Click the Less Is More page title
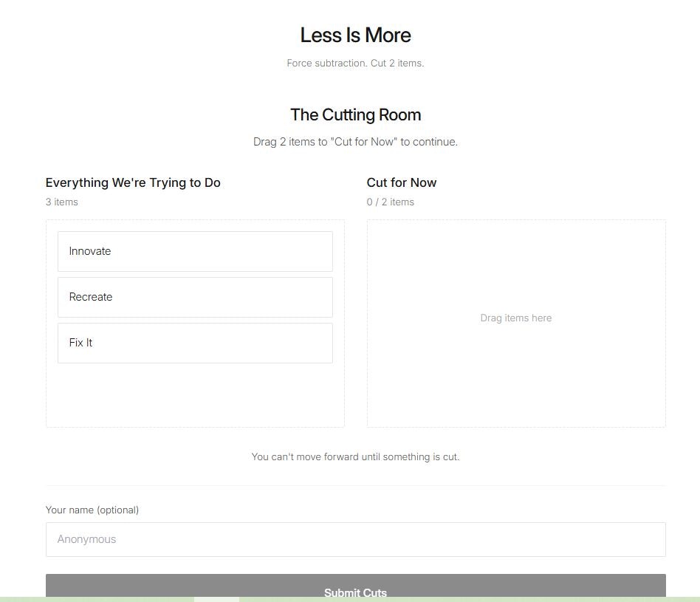 (355, 35)
